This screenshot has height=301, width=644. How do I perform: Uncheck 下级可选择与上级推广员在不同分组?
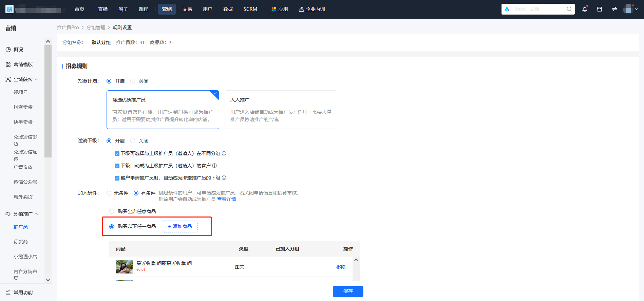(117, 154)
